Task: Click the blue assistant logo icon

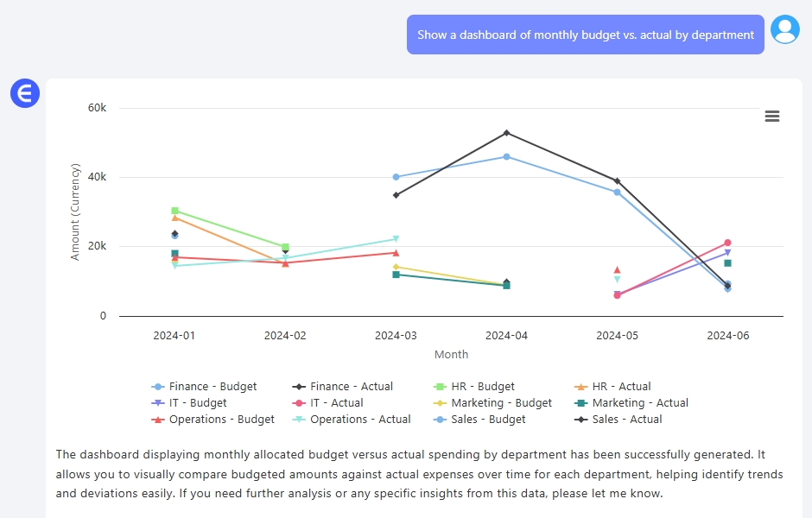Action: point(25,93)
